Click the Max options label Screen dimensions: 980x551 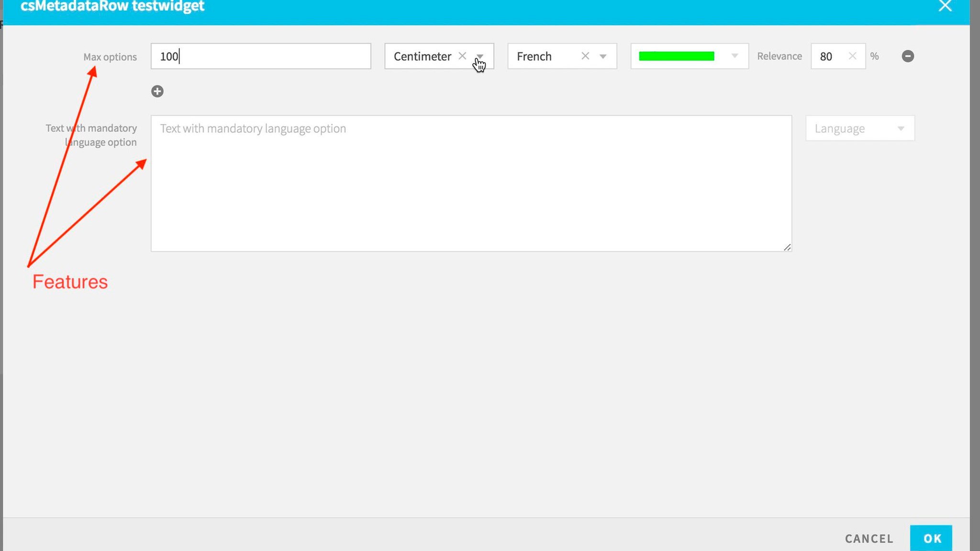[110, 57]
